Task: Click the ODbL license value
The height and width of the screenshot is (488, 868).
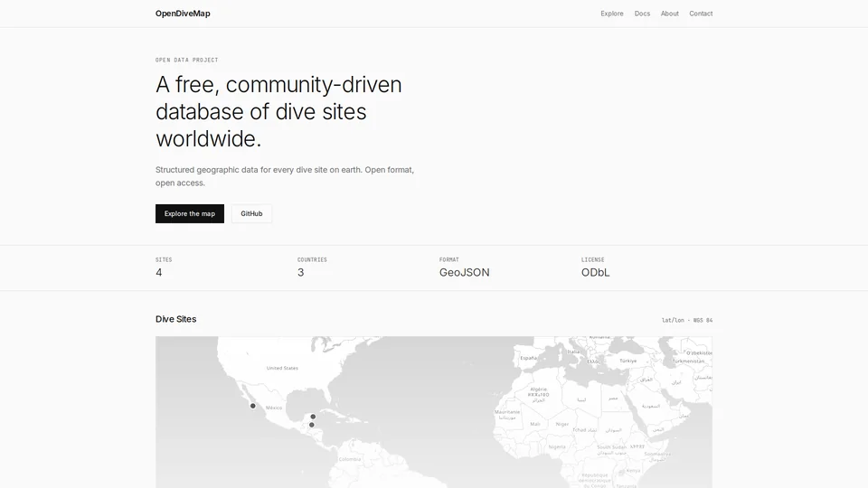Action: (x=595, y=272)
